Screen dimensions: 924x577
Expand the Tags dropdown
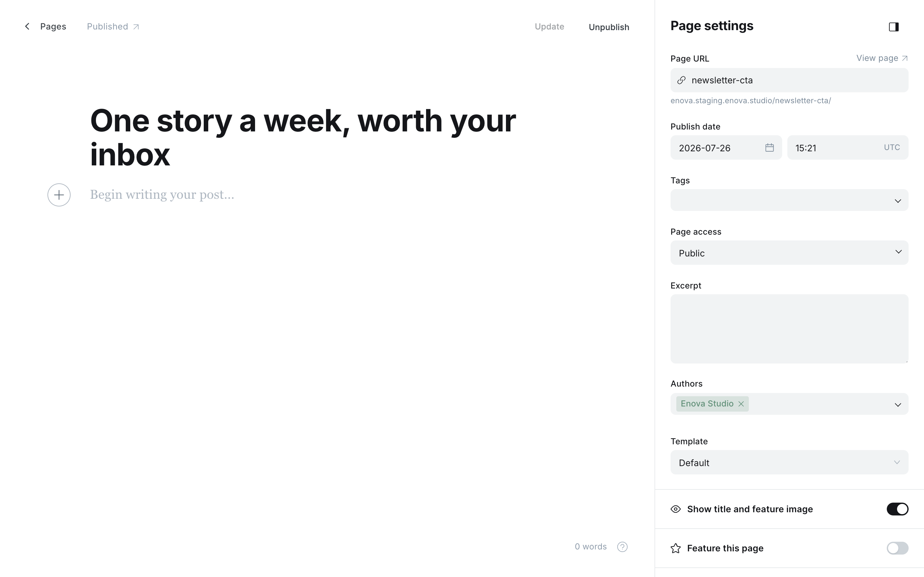tap(789, 200)
